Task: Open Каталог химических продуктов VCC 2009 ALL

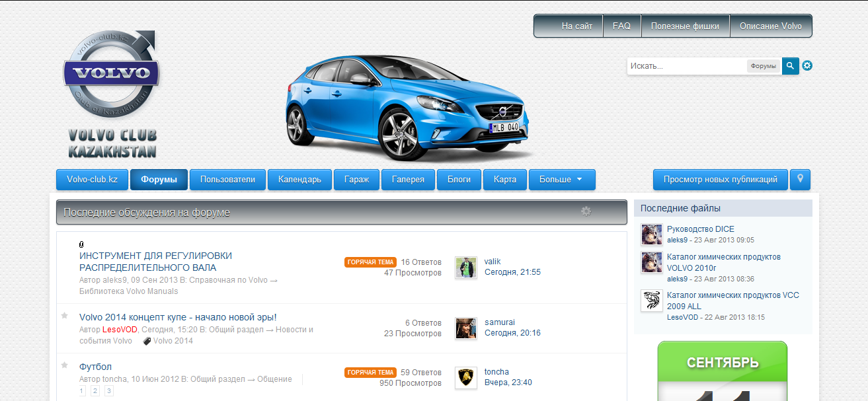Action: point(733,301)
